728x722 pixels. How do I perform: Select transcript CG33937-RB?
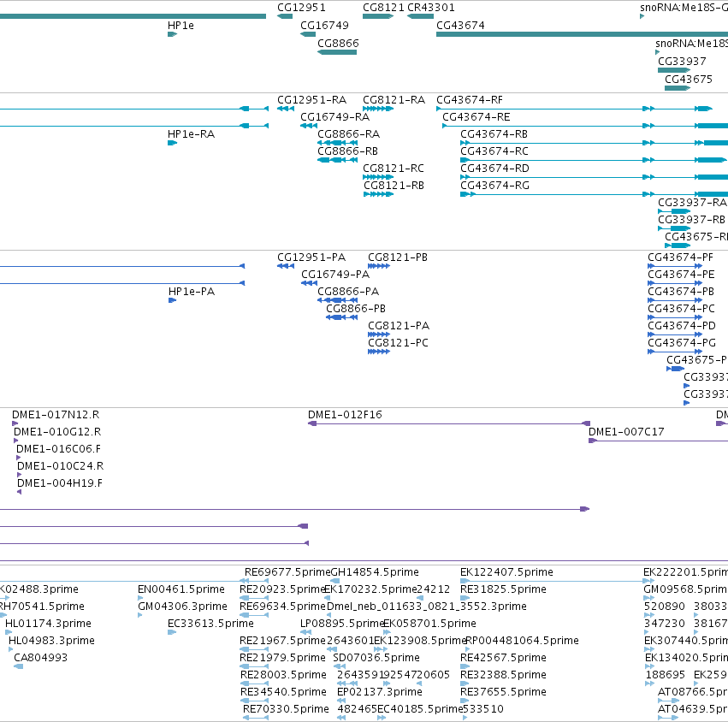coord(674,228)
